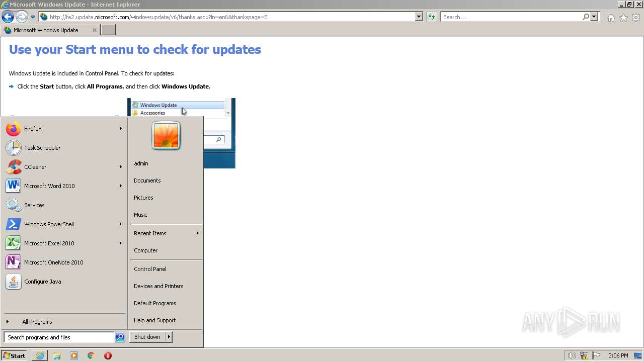Open Computer from the Start menu

pyautogui.click(x=166, y=250)
